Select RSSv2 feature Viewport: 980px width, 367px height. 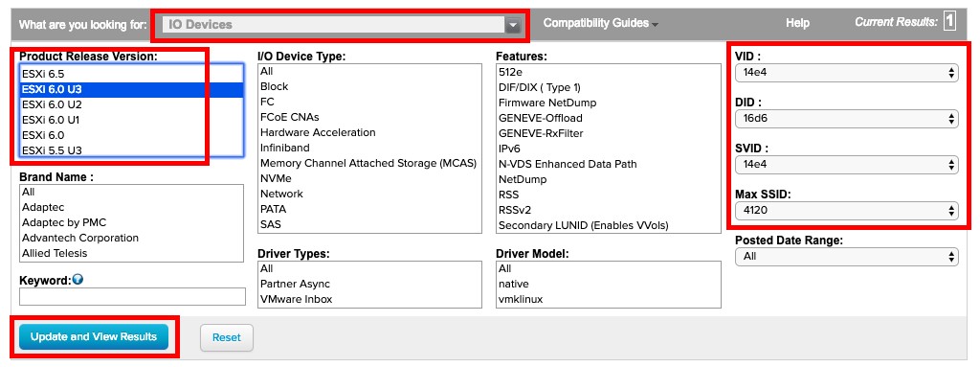[x=608, y=210]
